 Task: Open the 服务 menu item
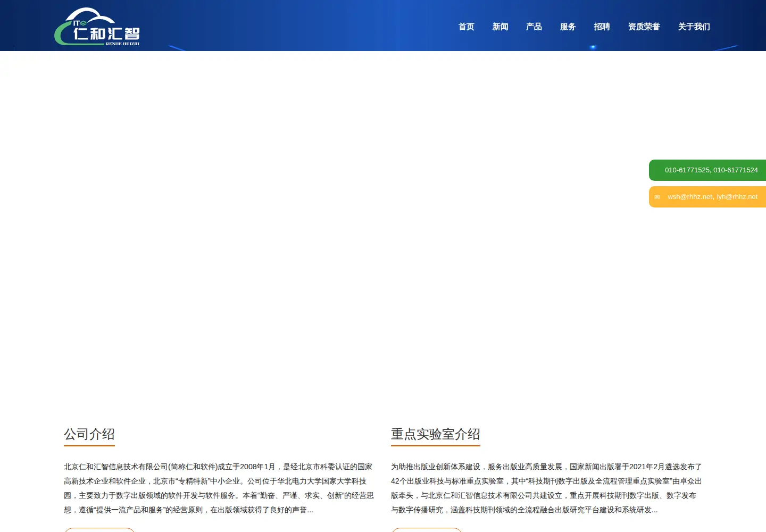coord(568,27)
